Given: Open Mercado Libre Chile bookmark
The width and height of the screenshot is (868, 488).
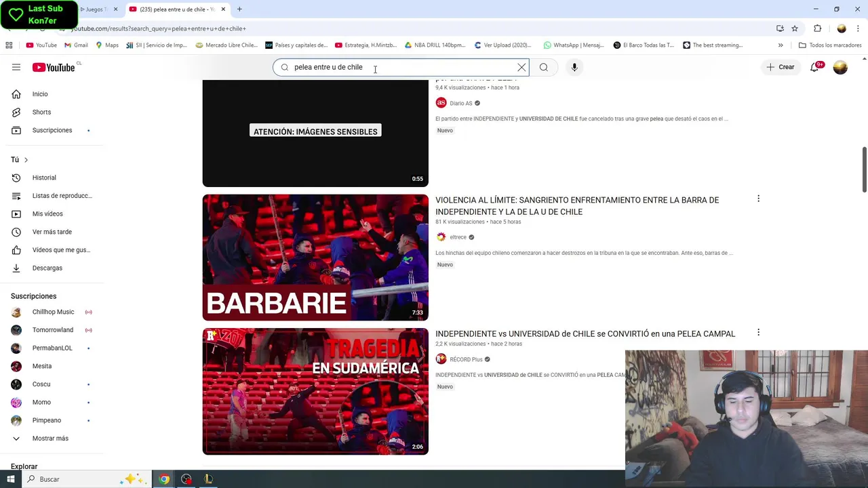Looking at the screenshot, I should click(226, 45).
